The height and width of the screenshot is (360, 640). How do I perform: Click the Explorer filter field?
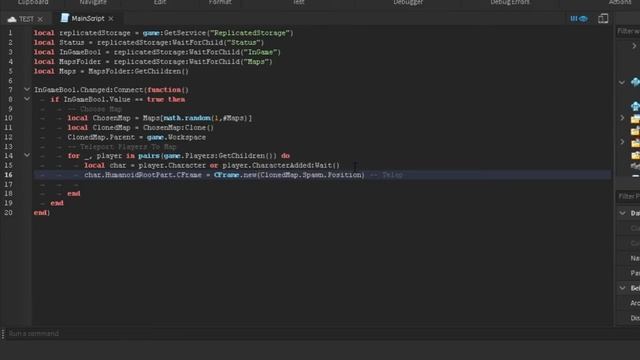click(x=628, y=31)
